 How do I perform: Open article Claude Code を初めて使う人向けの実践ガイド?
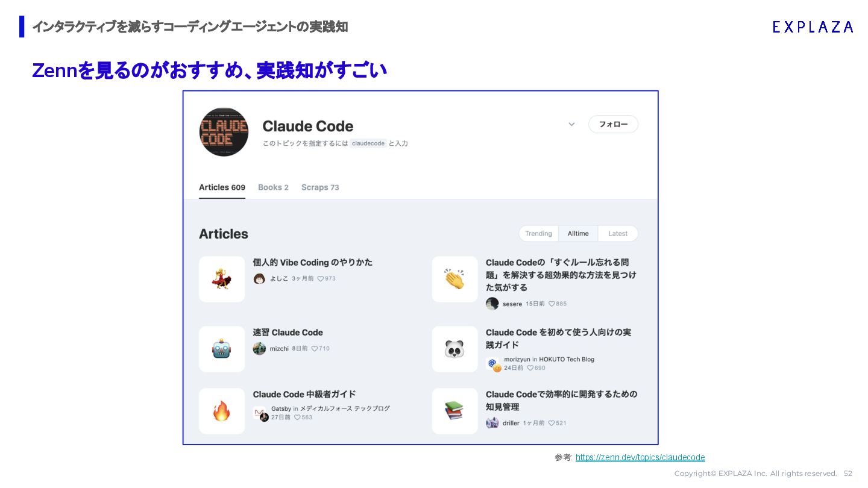click(x=558, y=339)
